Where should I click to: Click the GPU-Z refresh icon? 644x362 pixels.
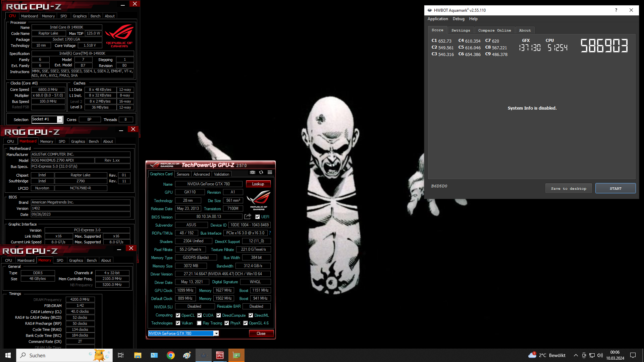[261, 173]
